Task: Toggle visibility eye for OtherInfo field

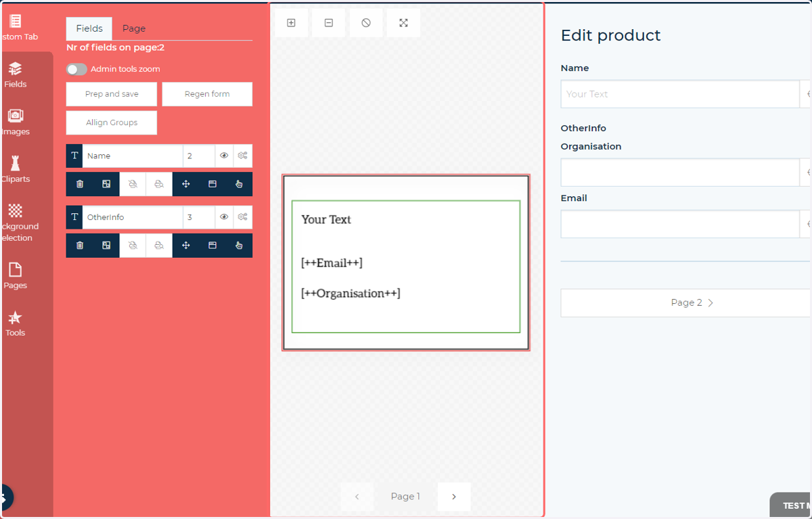Action: coord(224,217)
